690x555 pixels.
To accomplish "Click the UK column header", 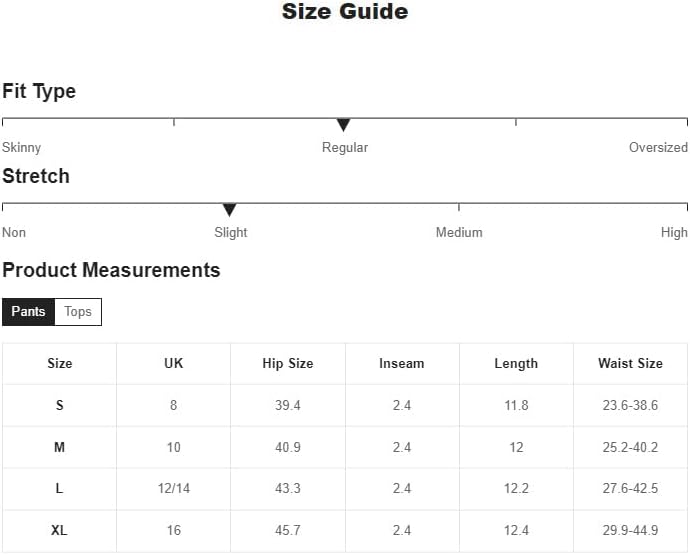I will click(174, 364).
